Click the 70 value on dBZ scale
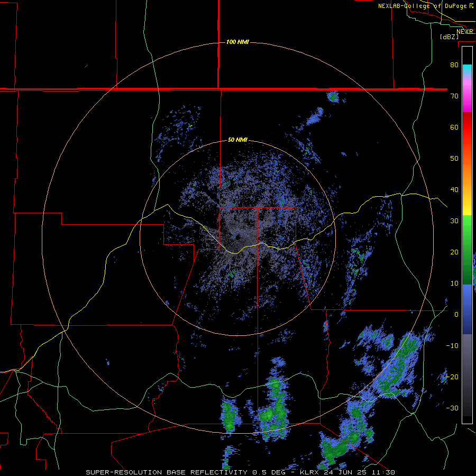 (454, 96)
